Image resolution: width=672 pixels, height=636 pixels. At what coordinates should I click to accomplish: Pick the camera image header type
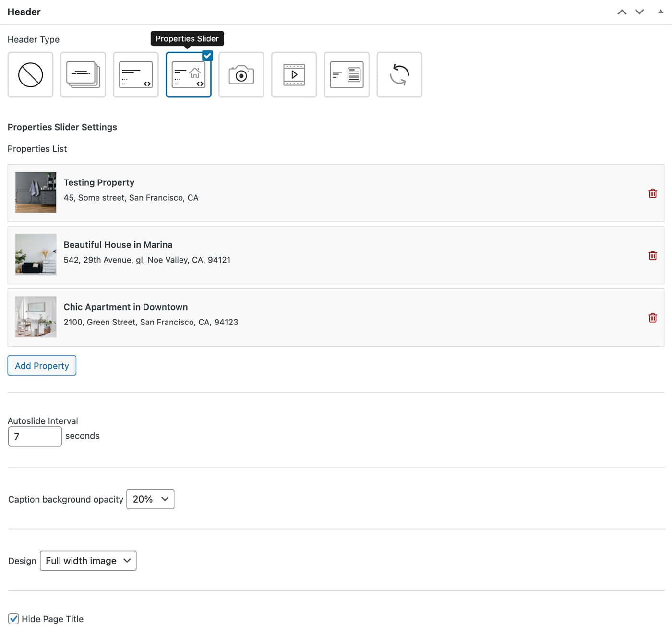click(241, 75)
